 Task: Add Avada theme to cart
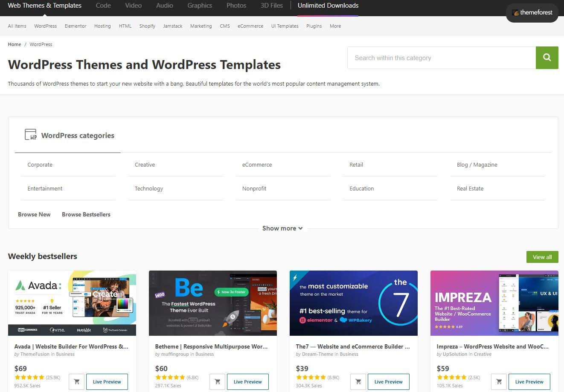point(77,382)
